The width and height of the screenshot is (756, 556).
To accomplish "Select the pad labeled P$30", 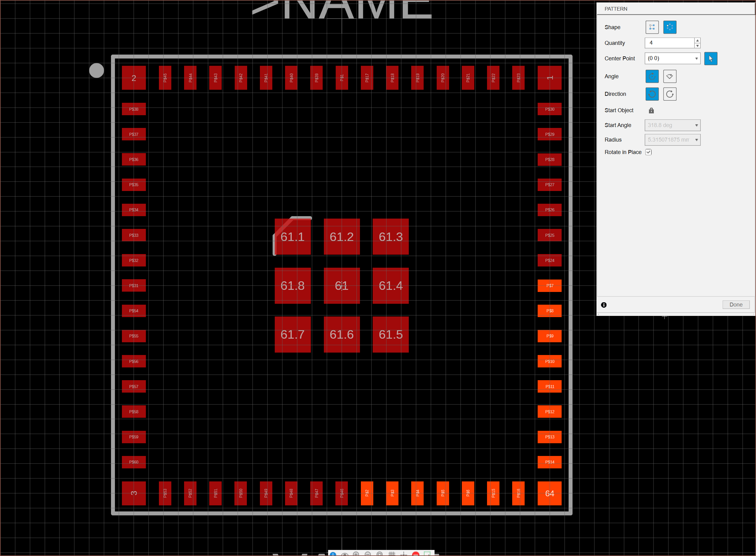I will click(x=549, y=109).
